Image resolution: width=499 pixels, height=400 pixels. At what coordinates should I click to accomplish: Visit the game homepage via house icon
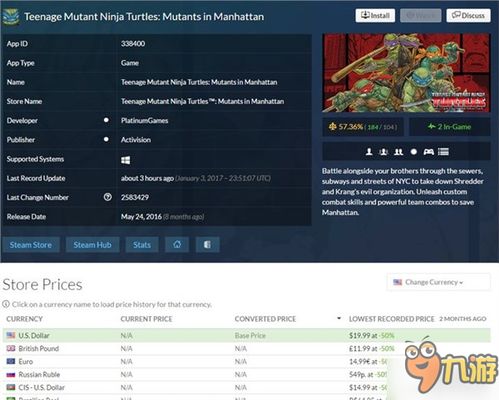pyautogui.click(x=177, y=245)
